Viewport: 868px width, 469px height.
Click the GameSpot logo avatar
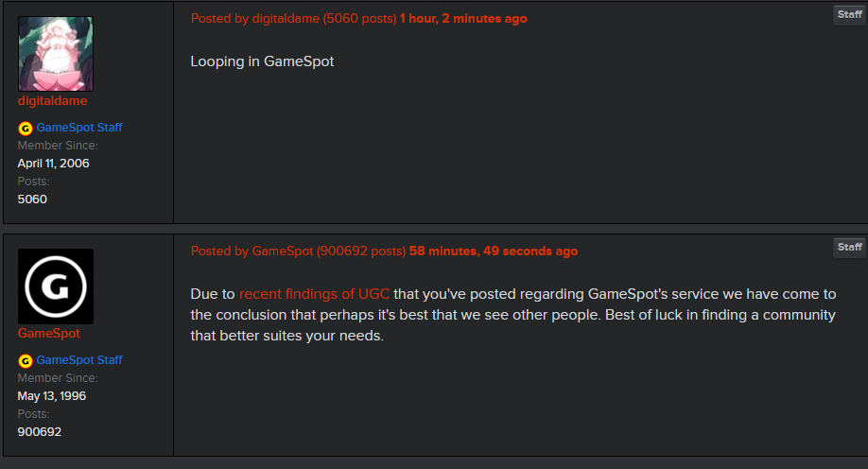click(x=56, y=287)
